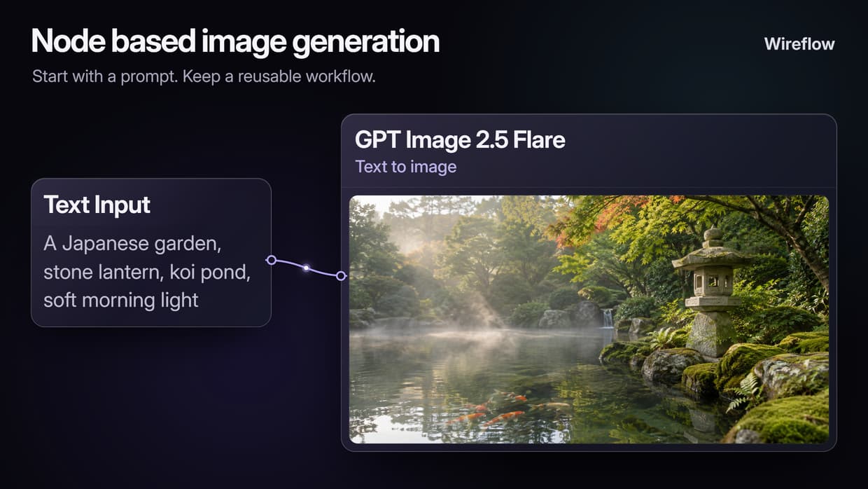868x489 pixels.
Task: Click the Text Input node's output port
Action: click(x=272, y=260)
